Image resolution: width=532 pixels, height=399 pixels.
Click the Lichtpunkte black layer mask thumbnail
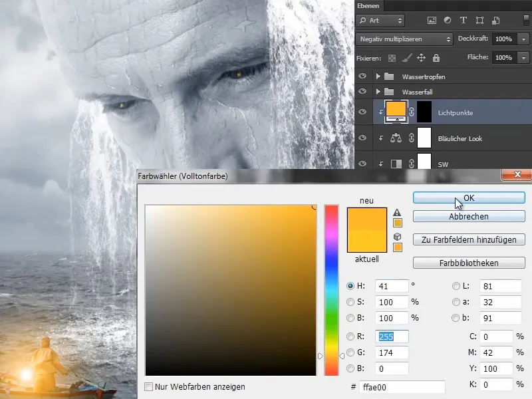tap(424, 112)
